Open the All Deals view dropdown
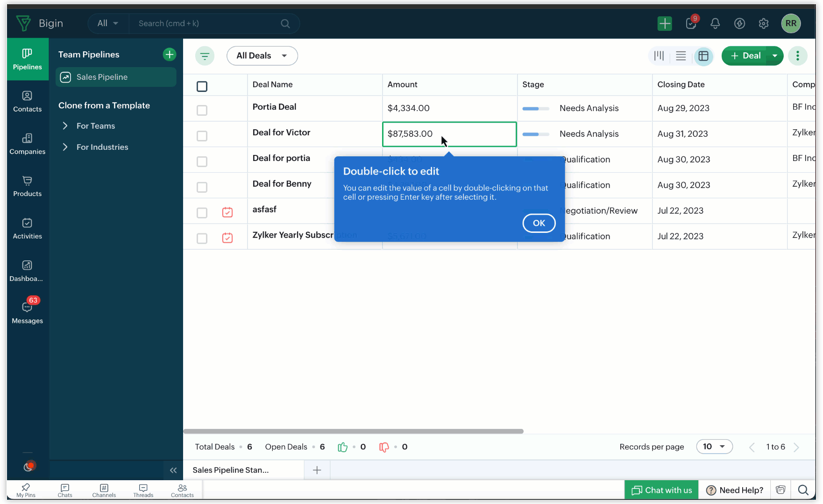This screenshot has height=504, width=823. pos(262,56)
